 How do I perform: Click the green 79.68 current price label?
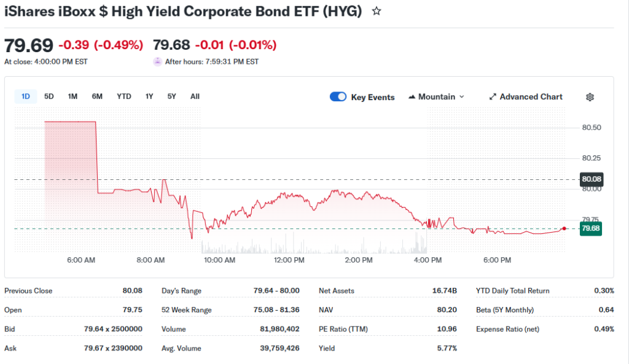click(591, 228)
